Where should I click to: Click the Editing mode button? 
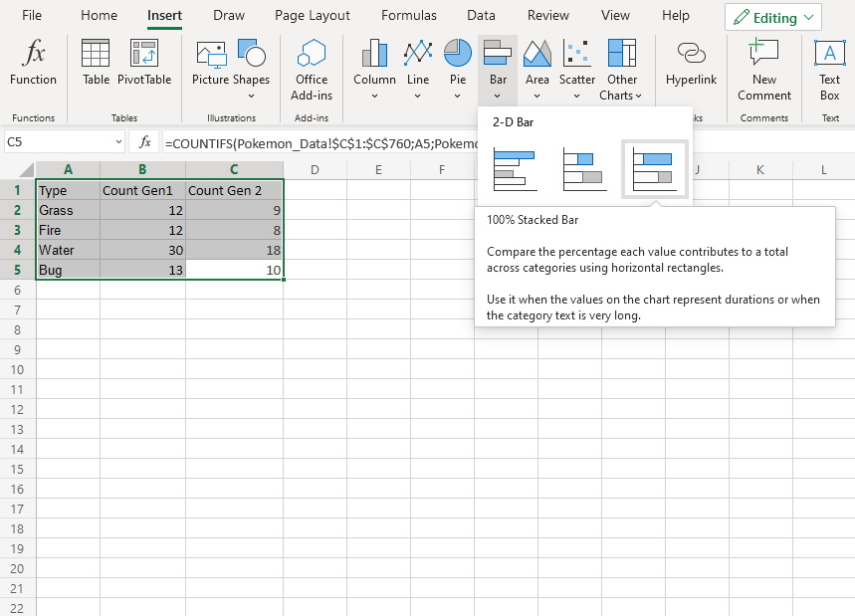tap(773, 18)
